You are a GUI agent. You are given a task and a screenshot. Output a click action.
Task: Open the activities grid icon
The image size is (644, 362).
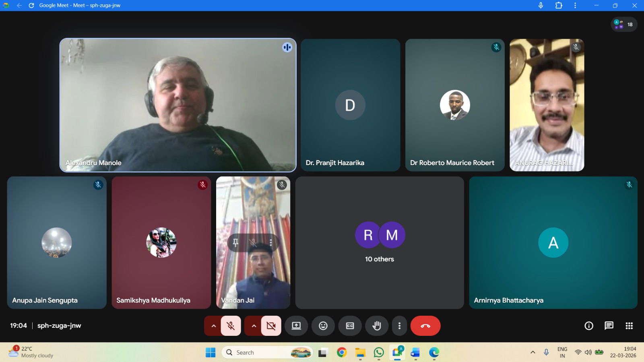tap(629, 326)
